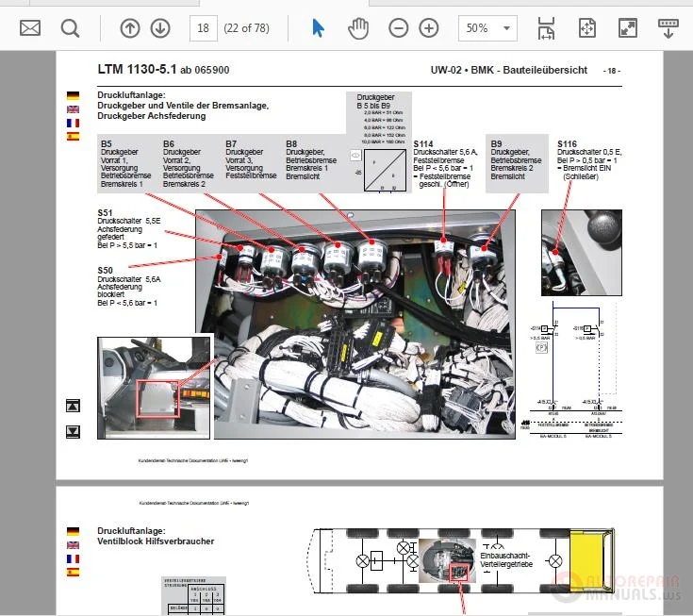
Task: Click the fit one full page icon
Action: tap(586, 28)
